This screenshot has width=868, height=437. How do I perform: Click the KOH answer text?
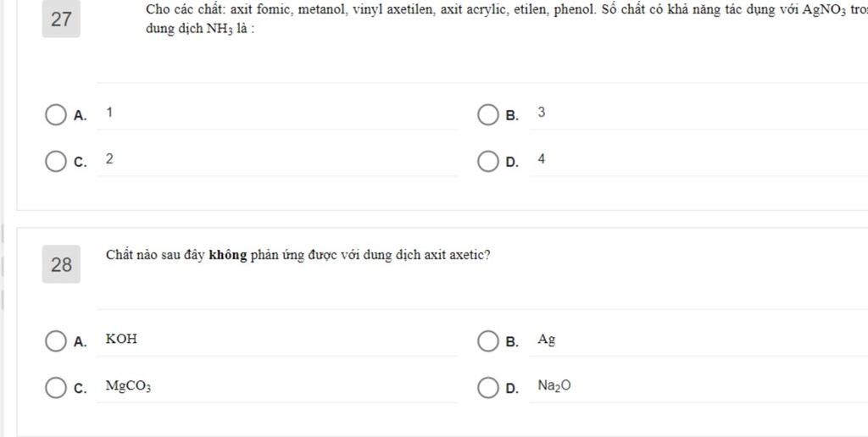pyautogui.click(x=121, y=339)
